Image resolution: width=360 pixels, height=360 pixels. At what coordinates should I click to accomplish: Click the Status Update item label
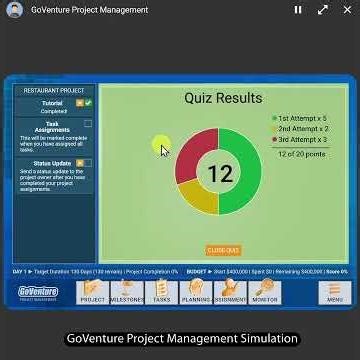pyautogui.click(x=52, y=163)
